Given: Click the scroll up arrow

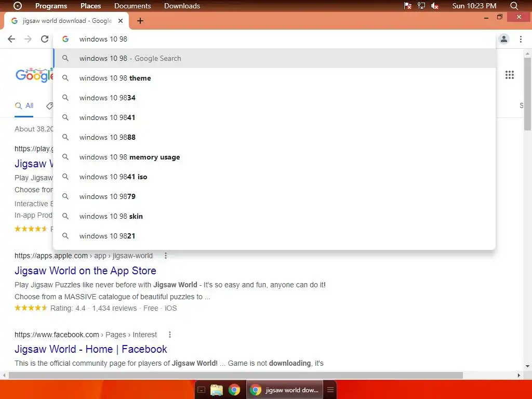Looking at the screenshot, I should click(527, 54).
